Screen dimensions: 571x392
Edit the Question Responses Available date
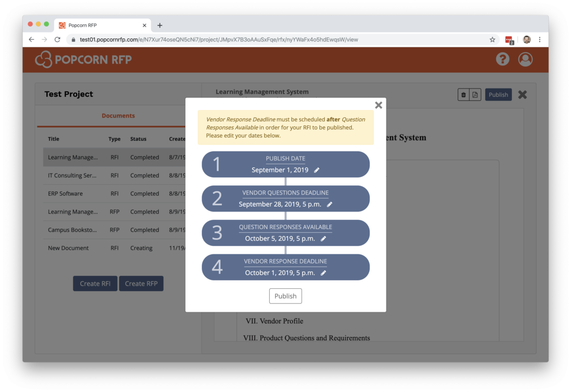[323, 238]
